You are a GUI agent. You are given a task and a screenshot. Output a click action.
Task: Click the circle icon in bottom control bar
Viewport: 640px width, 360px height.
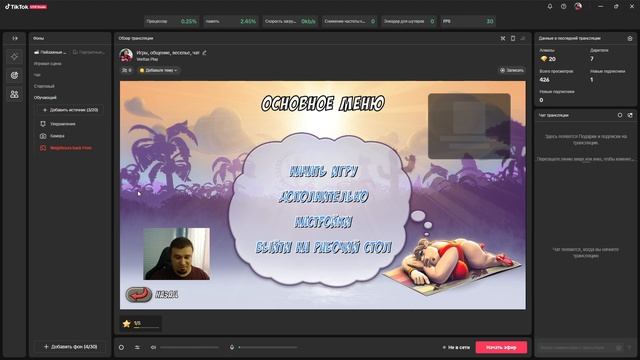(121, 347)
